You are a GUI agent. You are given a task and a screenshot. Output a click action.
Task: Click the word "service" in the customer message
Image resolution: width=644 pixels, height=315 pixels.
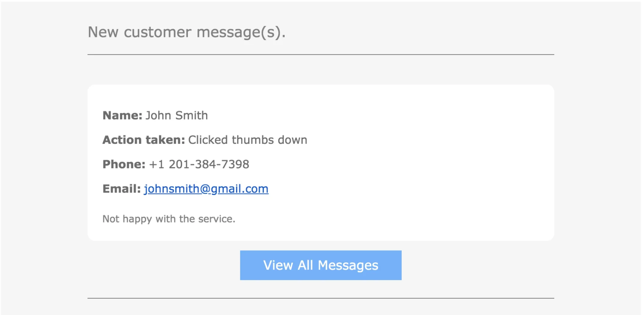pyautogui.click(x=215, y=219)
